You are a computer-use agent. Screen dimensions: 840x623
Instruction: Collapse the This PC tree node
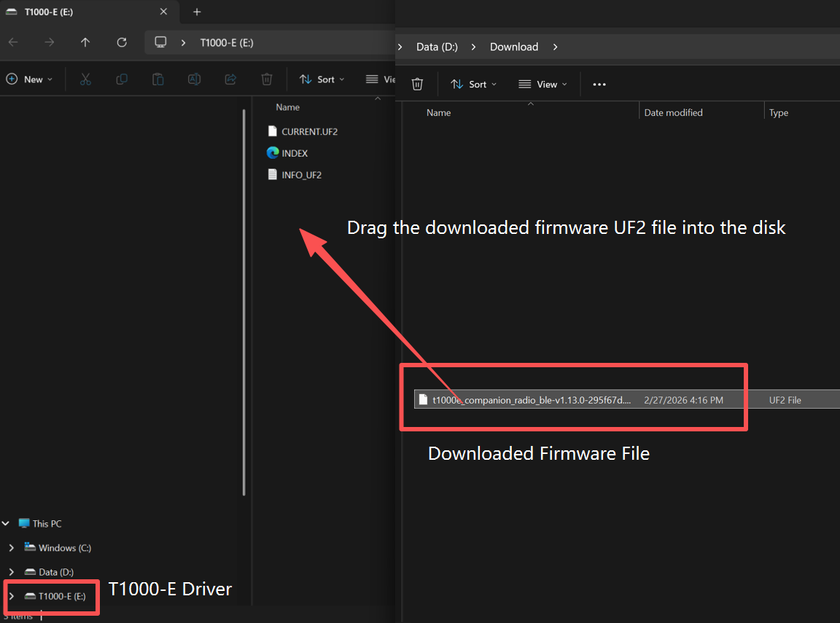point(6,523)
